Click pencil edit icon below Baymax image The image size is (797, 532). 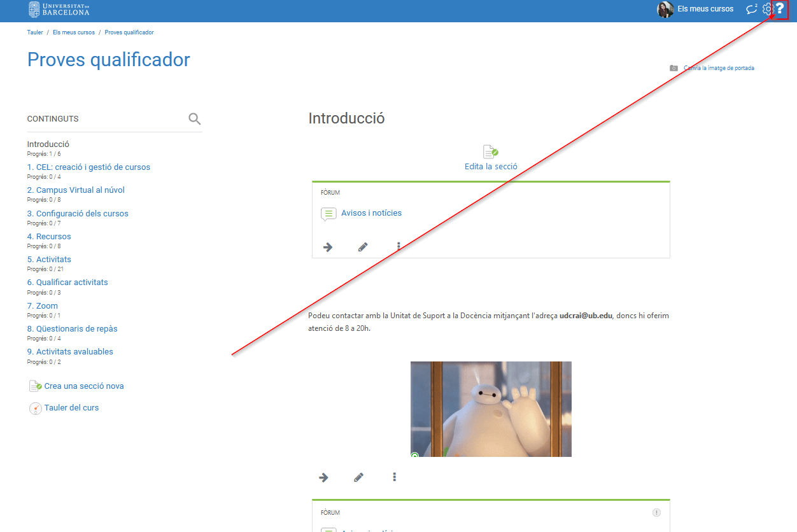click(359, 477)
